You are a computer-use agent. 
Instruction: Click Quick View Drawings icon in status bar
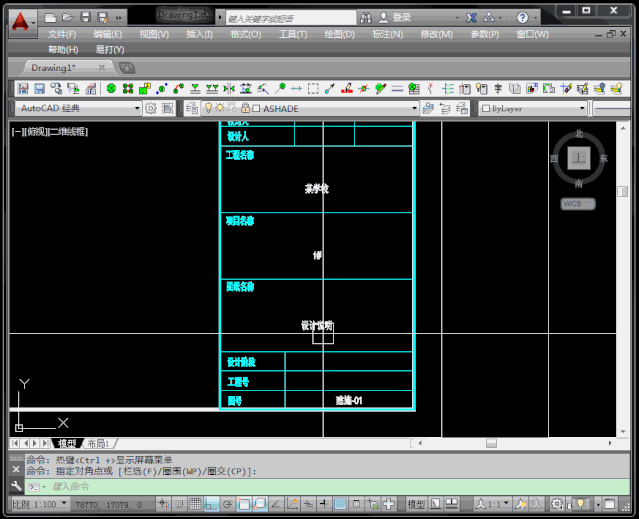(452, 504)
